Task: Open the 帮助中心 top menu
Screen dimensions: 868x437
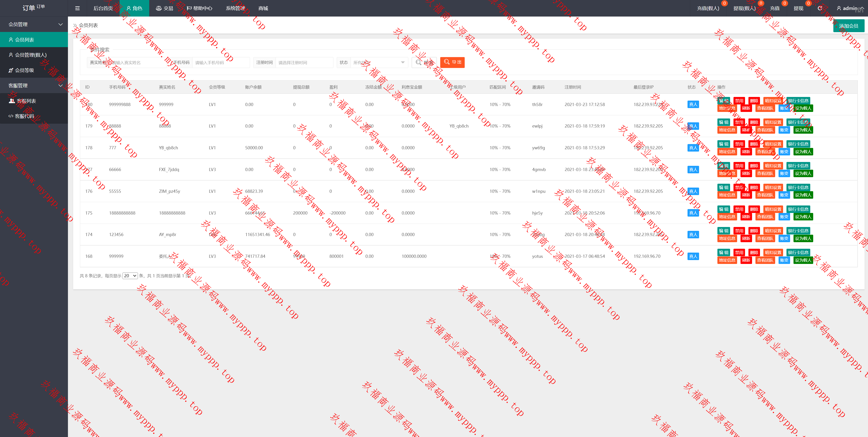Action: 200,8
